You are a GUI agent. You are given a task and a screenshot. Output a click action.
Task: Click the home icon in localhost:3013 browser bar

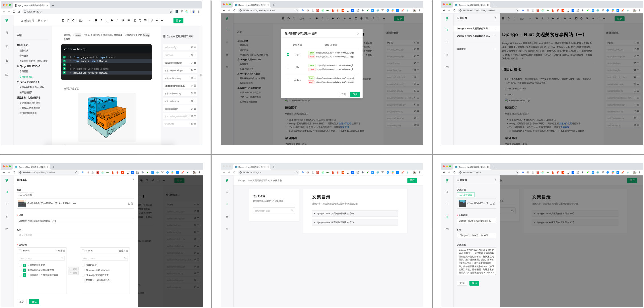(x=19, y=11)
